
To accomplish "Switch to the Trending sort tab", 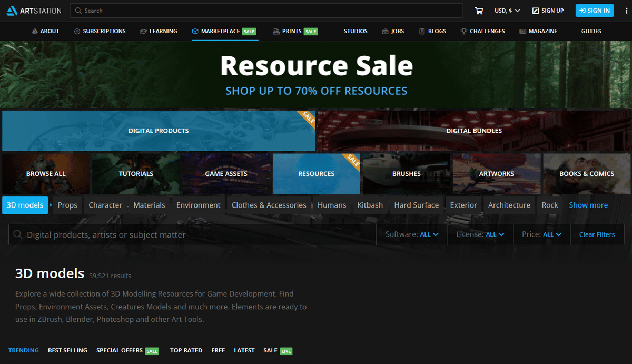I will pos(24,350).
